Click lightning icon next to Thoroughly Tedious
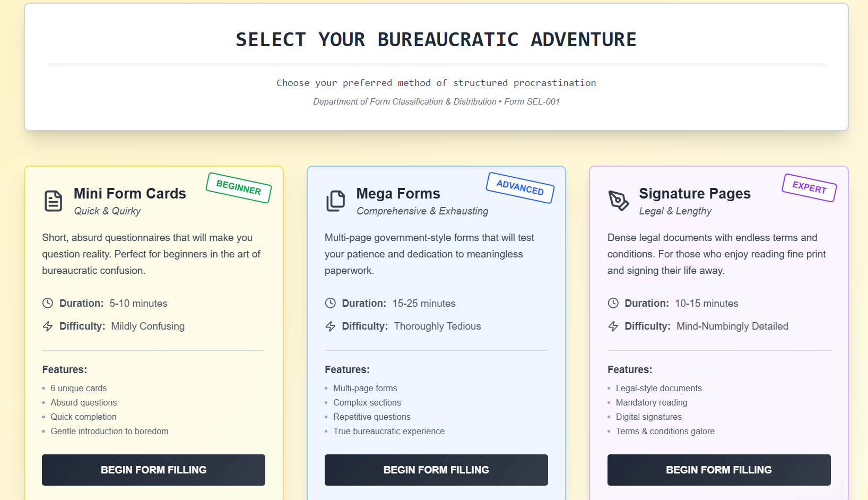Viewport: 868px width, 500px height. point(331,326)
